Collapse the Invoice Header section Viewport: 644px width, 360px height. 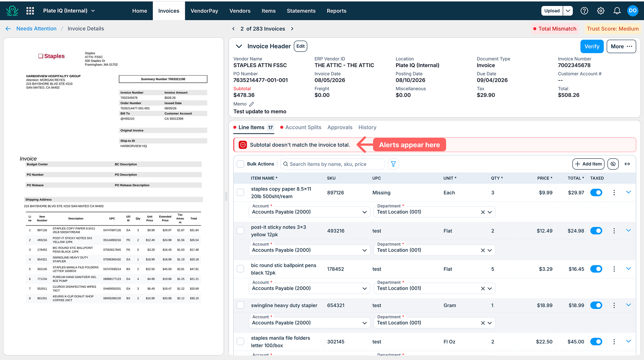239,46
